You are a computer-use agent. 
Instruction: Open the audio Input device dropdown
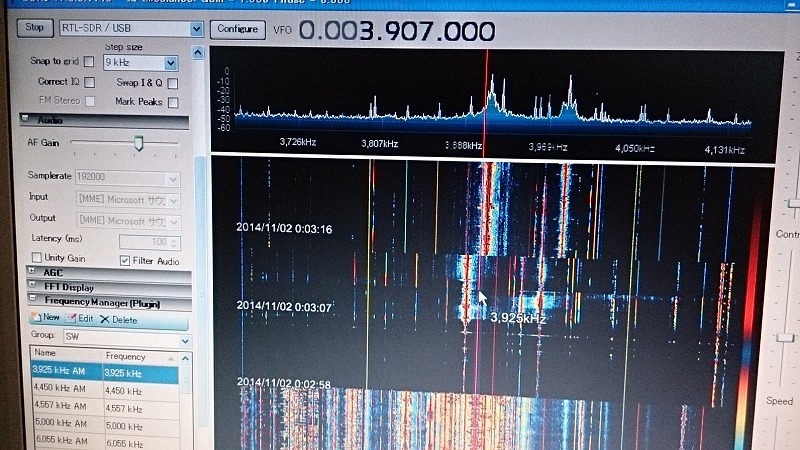click(128, 199)
